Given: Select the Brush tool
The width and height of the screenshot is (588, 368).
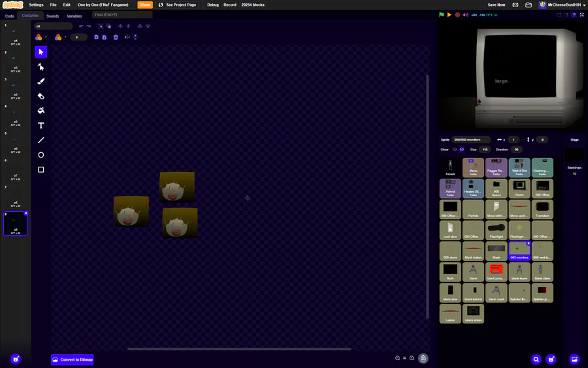Looking at the screenshot, I should click(41, 82).
